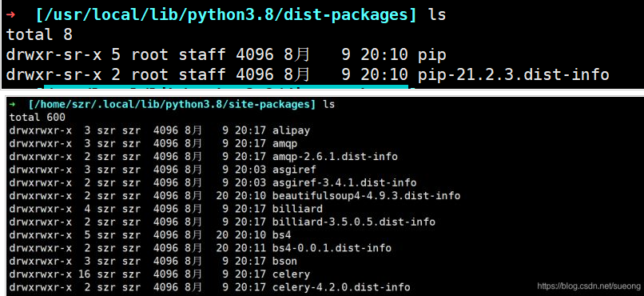Click the "total 600" output line
This screenshot has width=644, height=296.
(38, 118)
